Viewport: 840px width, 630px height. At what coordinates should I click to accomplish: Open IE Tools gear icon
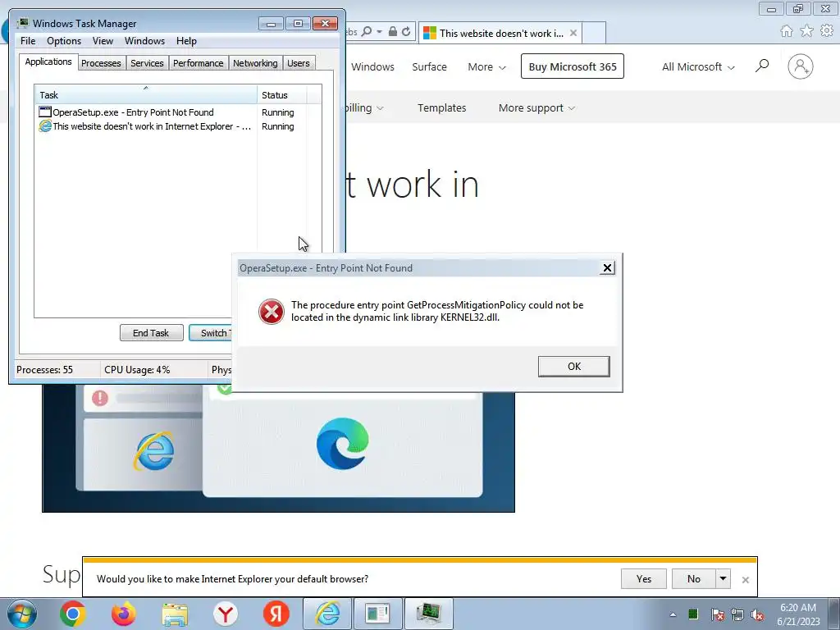point(827,31)
